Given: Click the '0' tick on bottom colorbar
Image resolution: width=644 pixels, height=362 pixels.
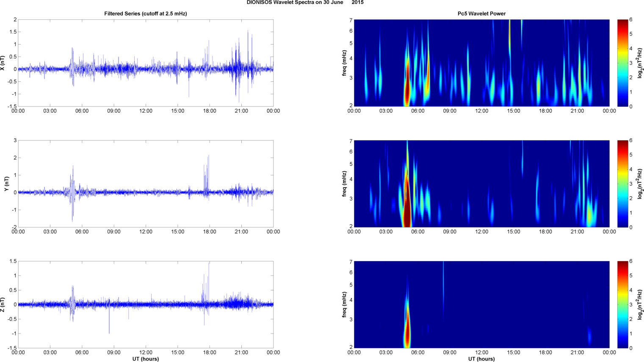Looking at the screenshot, I should point(631,348).
